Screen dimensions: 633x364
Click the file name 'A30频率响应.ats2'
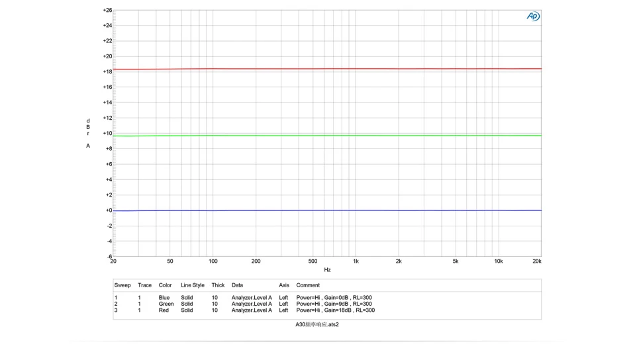pyautogui.click(x=317, y=324)
